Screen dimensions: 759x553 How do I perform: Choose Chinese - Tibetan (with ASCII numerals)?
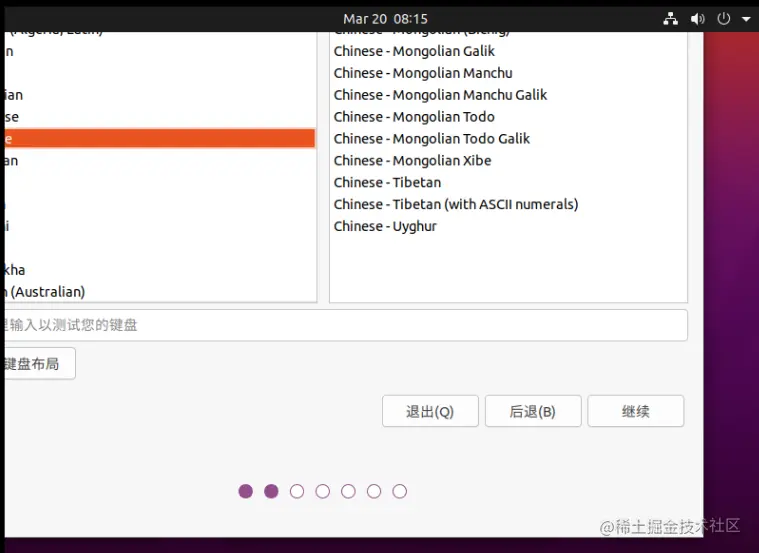pyautogui.click(x=456, y=204)
